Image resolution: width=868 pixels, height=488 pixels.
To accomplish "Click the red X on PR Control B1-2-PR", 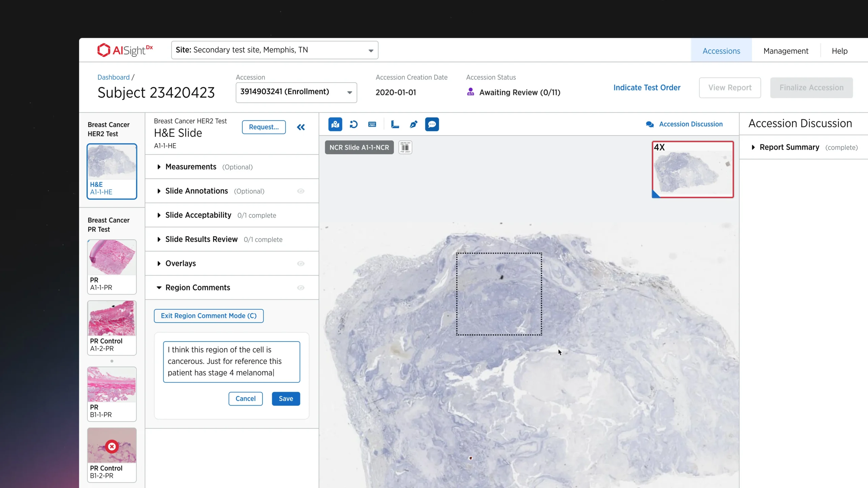I will pos(112,446).
